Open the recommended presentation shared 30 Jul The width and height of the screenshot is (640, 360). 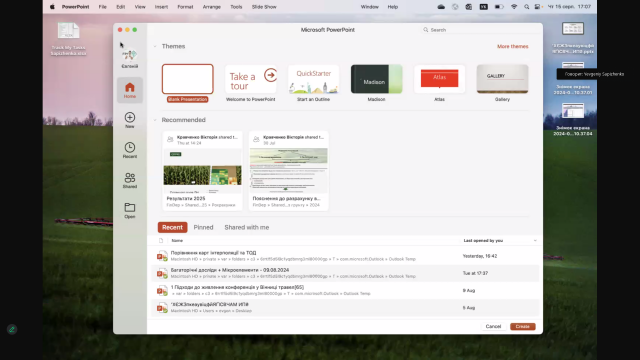tap(289, 171)
